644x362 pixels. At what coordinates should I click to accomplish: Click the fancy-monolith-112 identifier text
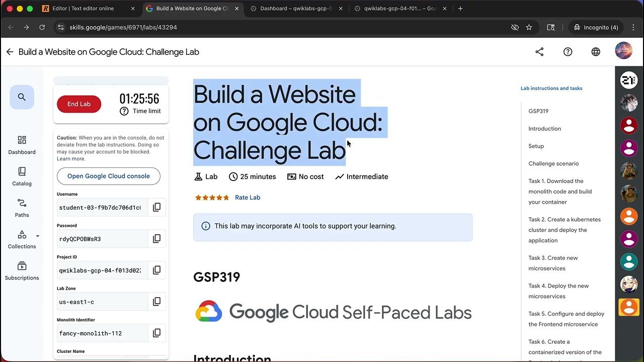(91, 333)
